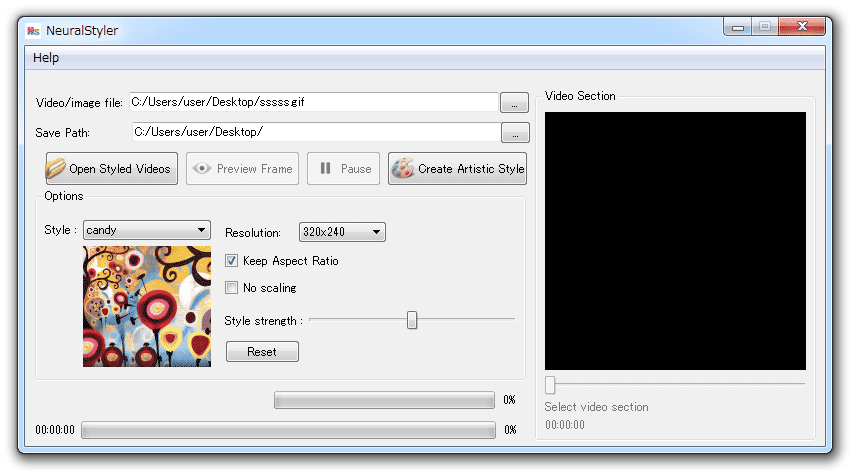Viewport: 853px width, 476px height.
Task: Click the black video preview area
Action: pos(675,241)
